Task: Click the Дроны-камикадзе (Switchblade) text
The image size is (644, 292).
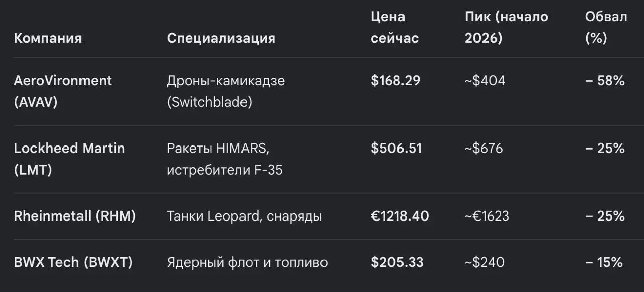Action: tap(226, 91)
